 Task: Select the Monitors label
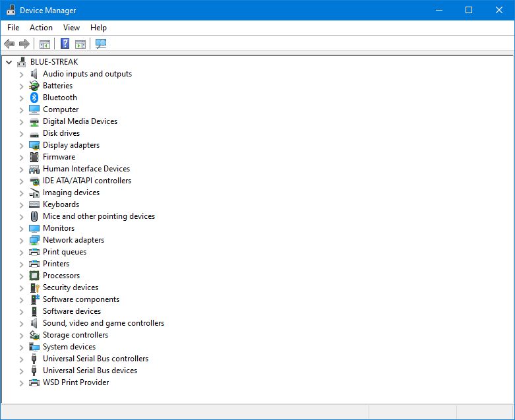tap(59, 228)
